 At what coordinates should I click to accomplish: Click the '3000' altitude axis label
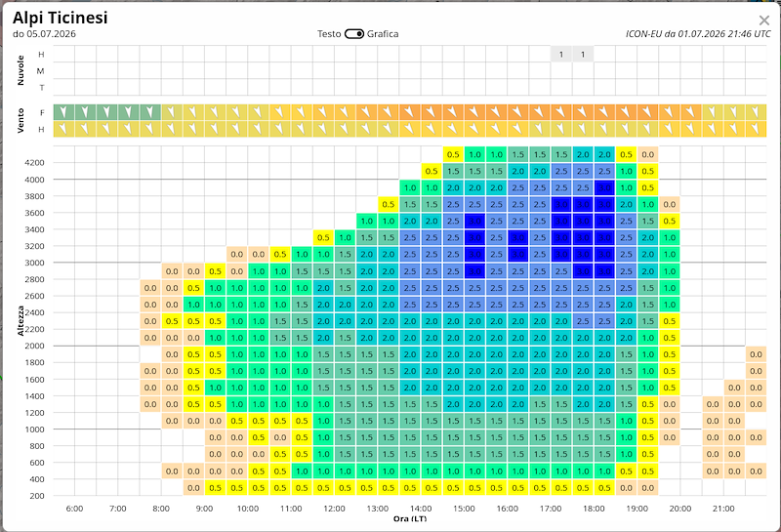[34, 263]
